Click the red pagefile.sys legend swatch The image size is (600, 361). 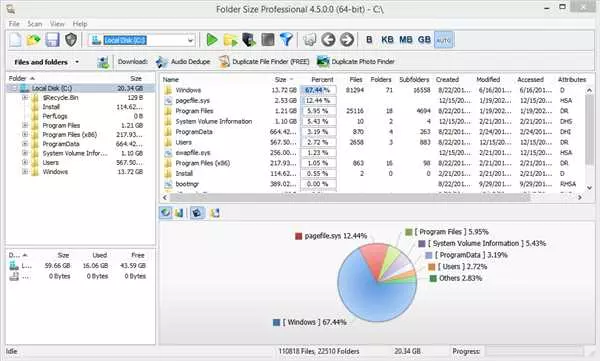[299, 236]
